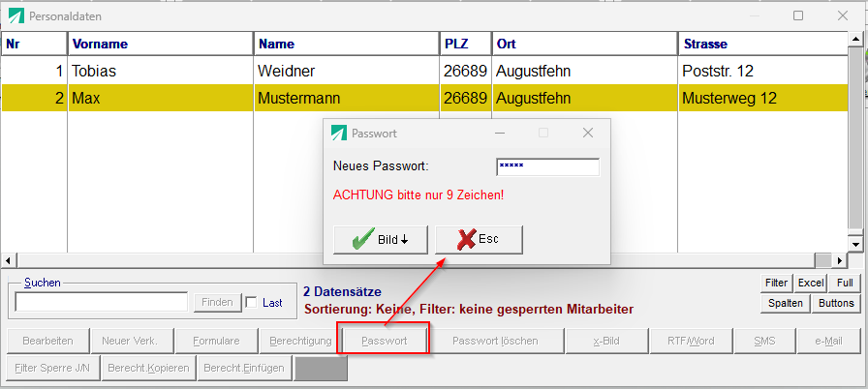
Task: Click the Suchen search text field
Action: [x=103, y=303]
